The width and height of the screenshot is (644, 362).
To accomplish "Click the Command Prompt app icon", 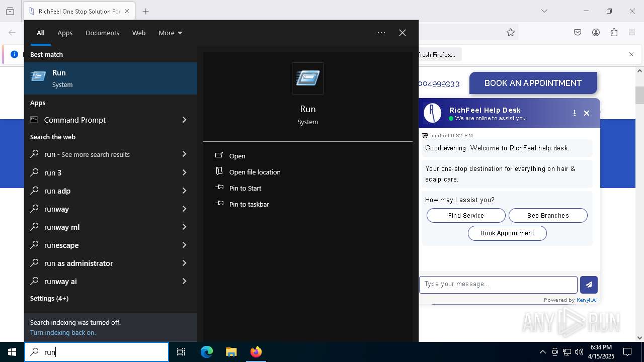I will point(34,120).
